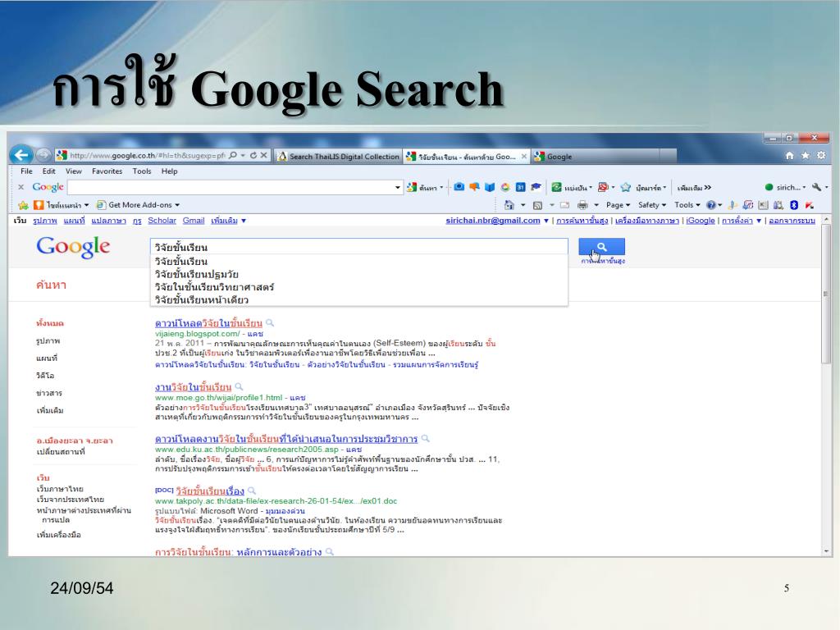The image size is (840, 630).
Task: Click the graduation cap Scholar toolbar icon
Action: click(x=536, y=187)
